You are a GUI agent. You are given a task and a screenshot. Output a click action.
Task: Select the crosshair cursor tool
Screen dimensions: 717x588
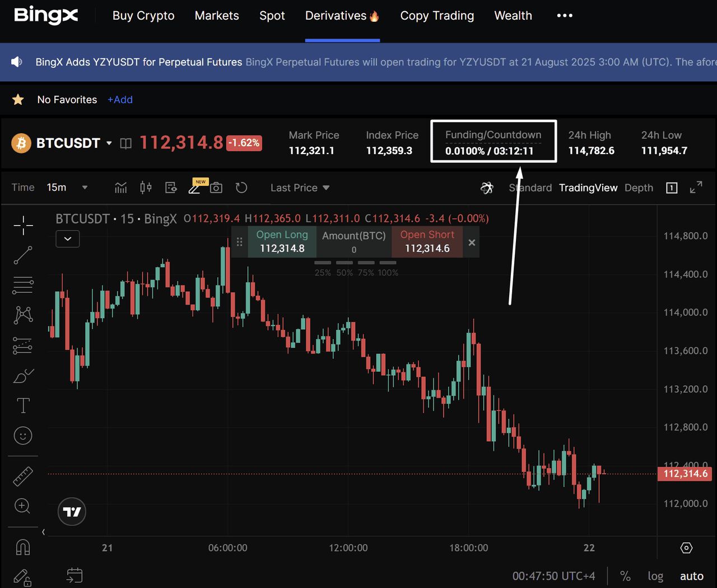[23, 225]
